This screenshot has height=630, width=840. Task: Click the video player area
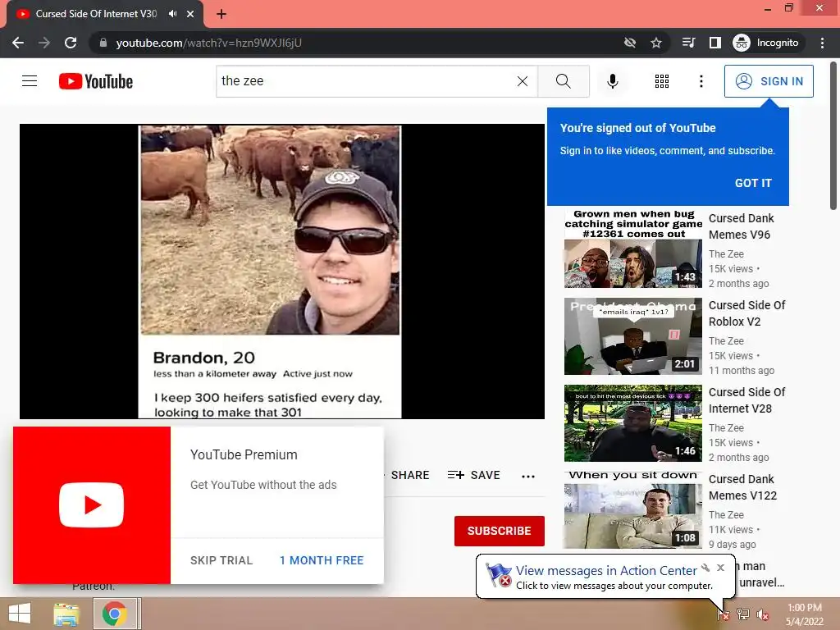[x=282, y=271]
